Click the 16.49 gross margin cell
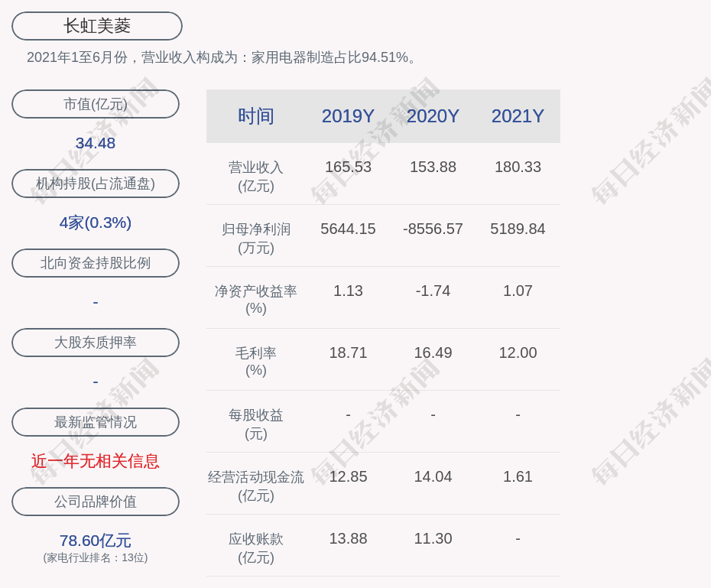The width and height of the screenshot is (711, 588). pos(433,352)
